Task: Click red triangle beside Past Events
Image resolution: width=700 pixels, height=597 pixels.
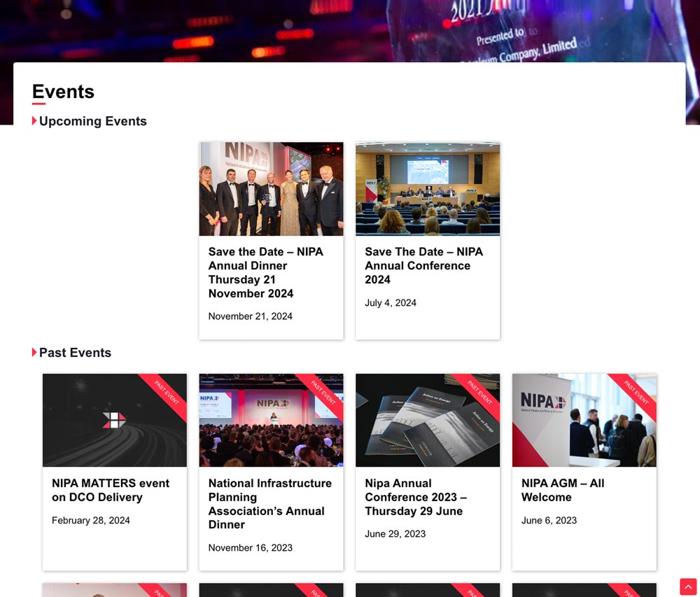Action: pos(34,352)
